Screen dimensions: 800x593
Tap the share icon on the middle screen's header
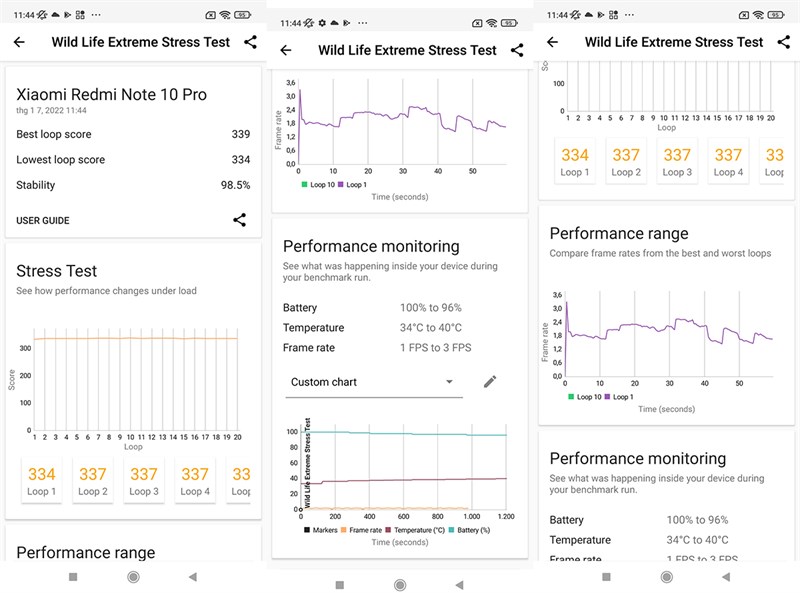coord(518,49)
